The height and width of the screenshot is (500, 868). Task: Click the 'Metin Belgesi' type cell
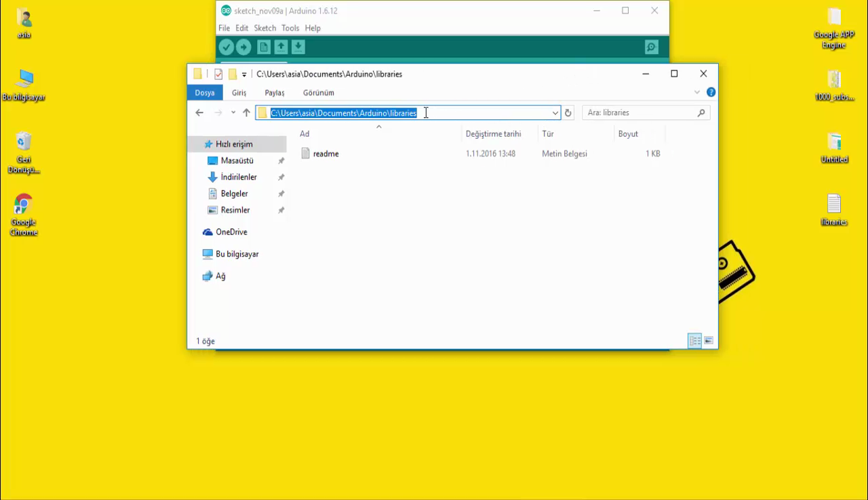point(564,154)
